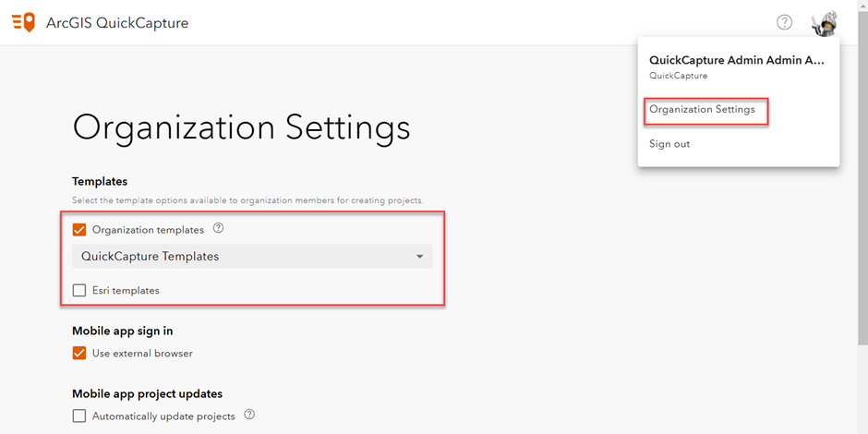Click the ArcGIS QuickCapture title text
This screenshot has width=868, height=434.
click(117, 23)
